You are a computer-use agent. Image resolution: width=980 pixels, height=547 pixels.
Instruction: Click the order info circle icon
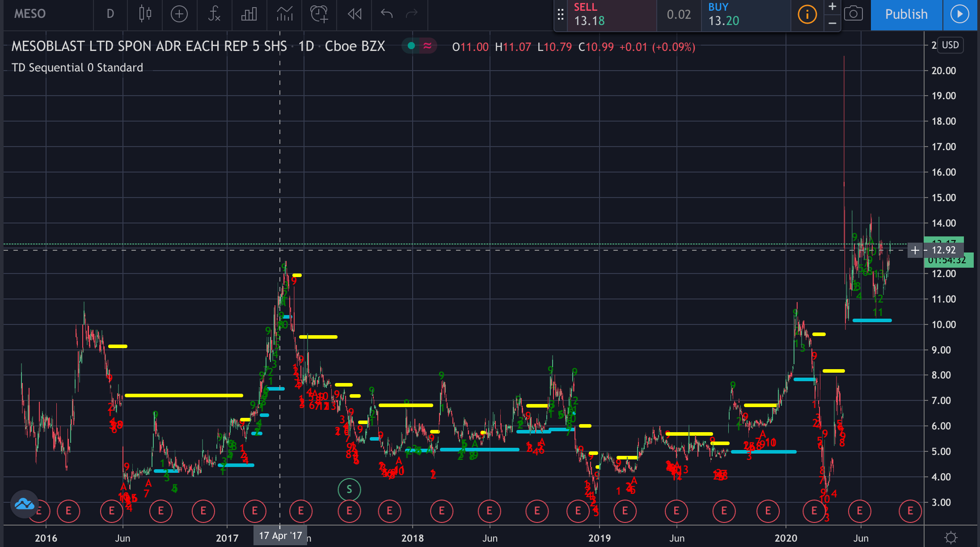click(807, 15)
